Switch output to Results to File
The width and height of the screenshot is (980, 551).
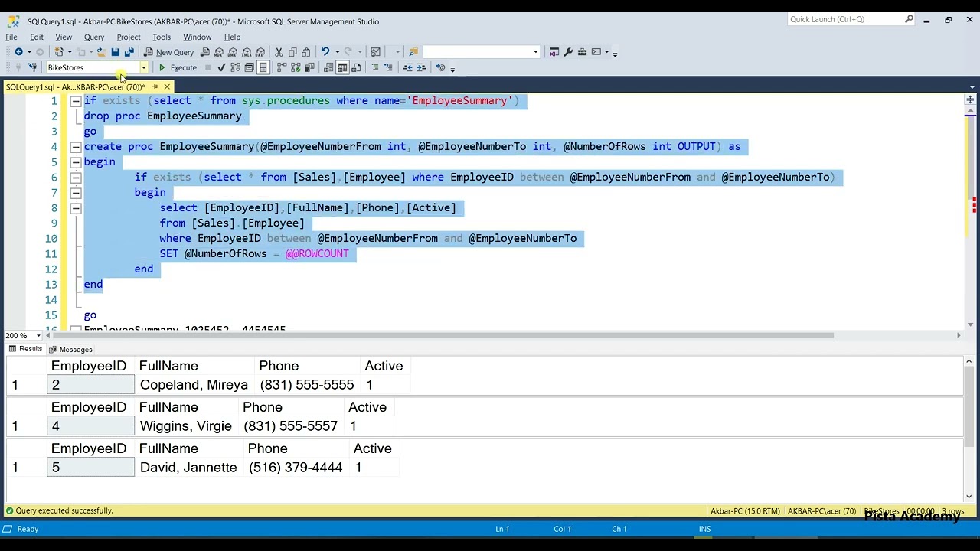coord(356,67)
